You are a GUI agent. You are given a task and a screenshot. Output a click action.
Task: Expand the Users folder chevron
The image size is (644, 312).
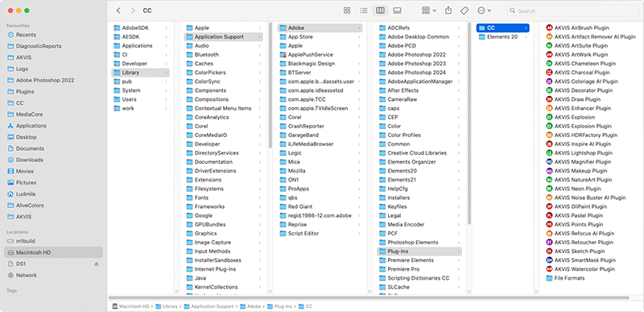pyautogui.click(x=167, y=99)
